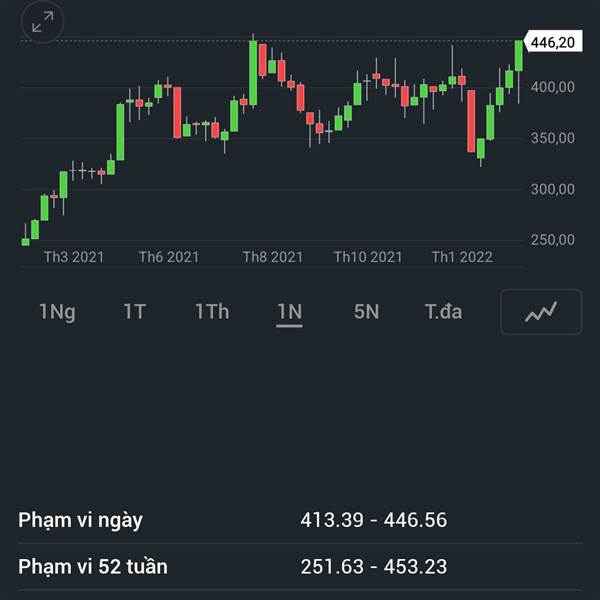
Task: Expand the chart to fullscreen
Action: (x=42, y=22)
